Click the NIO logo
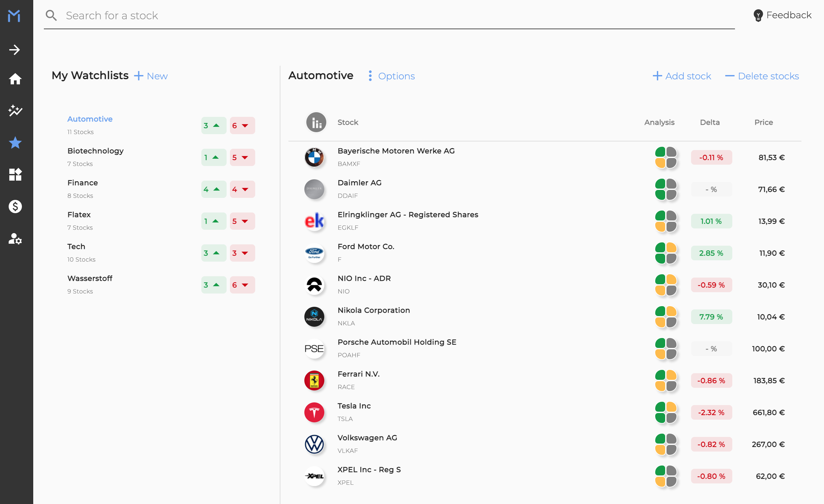The image size is (824, 504). [314, 285]
